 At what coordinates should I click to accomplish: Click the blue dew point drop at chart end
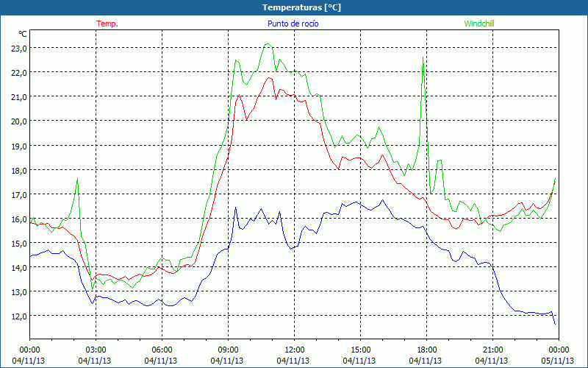(x=554, y=318)
